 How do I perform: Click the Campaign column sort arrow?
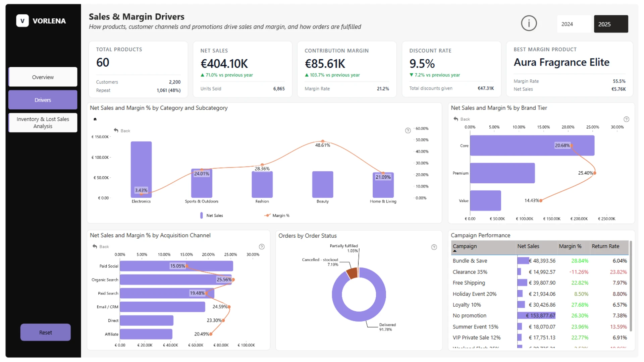pos(455,251)
